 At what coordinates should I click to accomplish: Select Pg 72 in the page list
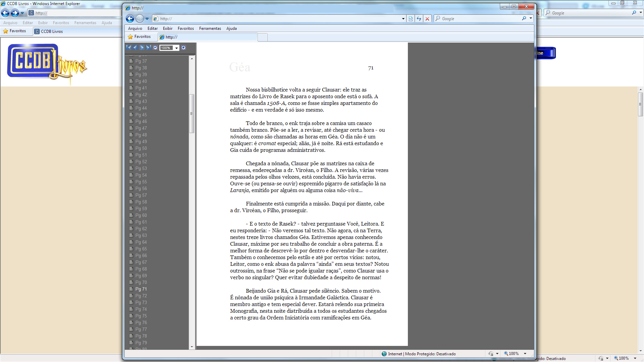coord(141,296)
